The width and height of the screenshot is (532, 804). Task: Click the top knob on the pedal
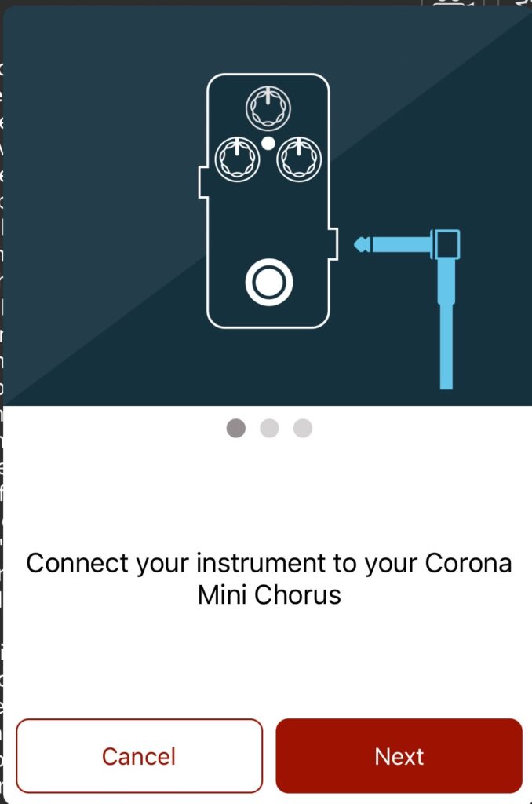268,108
